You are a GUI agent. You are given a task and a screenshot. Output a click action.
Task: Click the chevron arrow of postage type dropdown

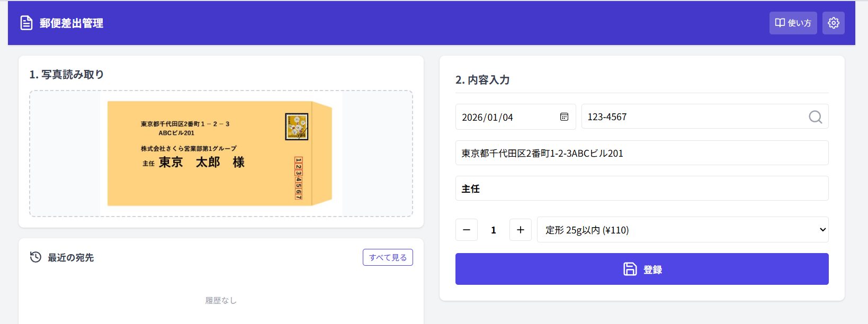822,230
